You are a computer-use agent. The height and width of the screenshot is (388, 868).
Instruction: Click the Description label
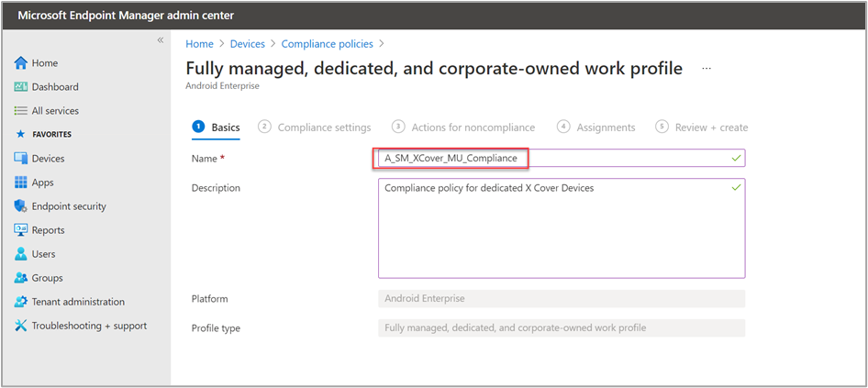[216, 188]
